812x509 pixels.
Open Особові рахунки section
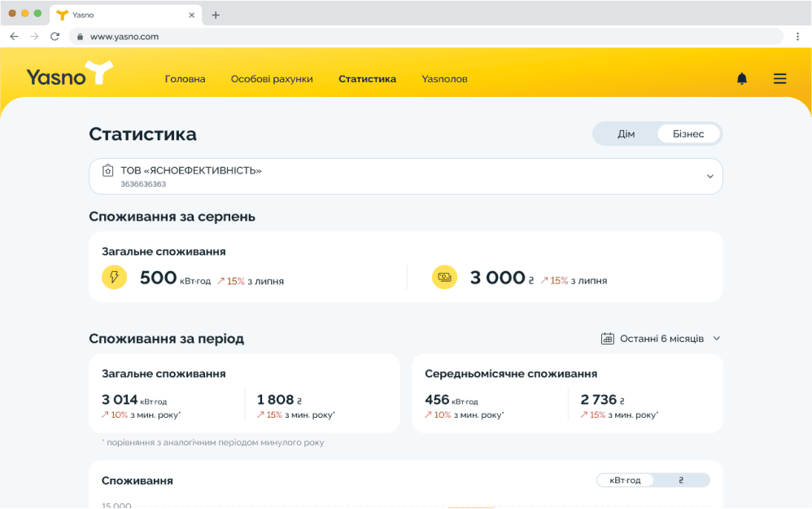point(272,79)
